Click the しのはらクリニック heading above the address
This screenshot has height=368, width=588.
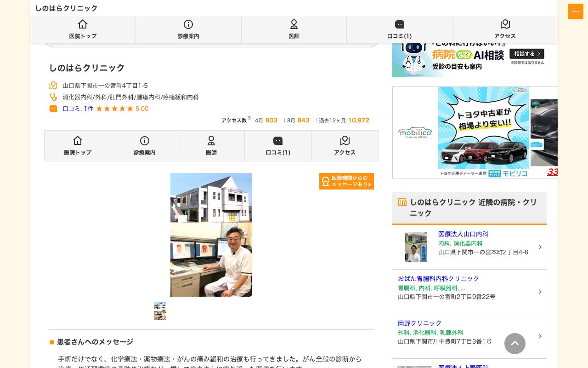[x=87, y=68]
